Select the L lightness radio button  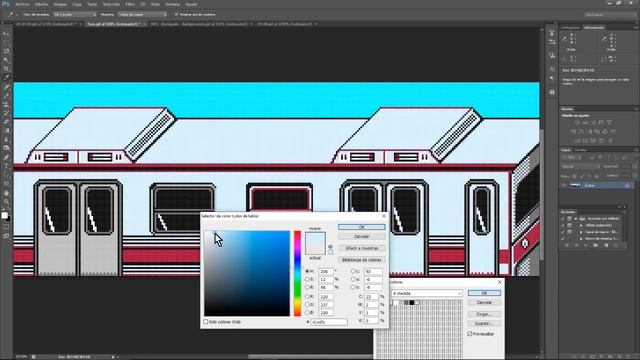click(x=353, y=271)
